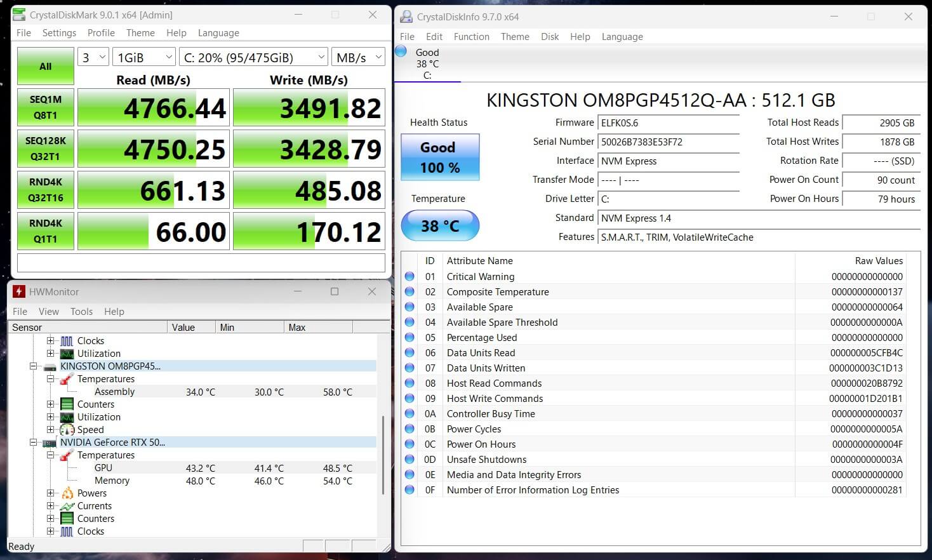Open the Profile menu in CrystalDiskMark

(100, 32)
